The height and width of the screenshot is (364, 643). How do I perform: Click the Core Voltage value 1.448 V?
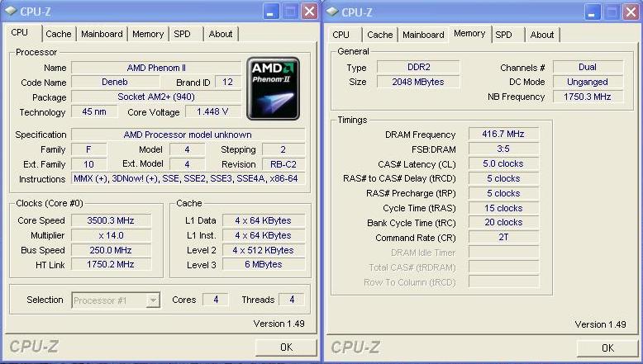pos(213,111)
